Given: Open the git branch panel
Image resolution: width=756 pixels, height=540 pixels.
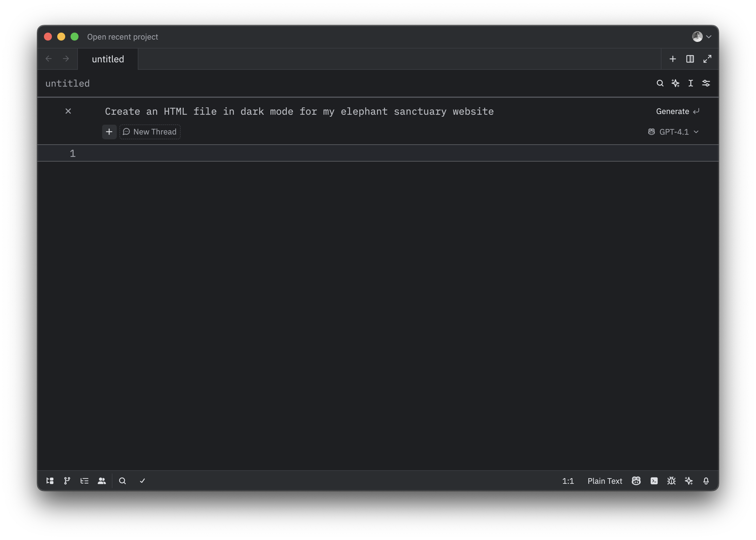Looking at the screenshot, I should click(x=67, y=481).
